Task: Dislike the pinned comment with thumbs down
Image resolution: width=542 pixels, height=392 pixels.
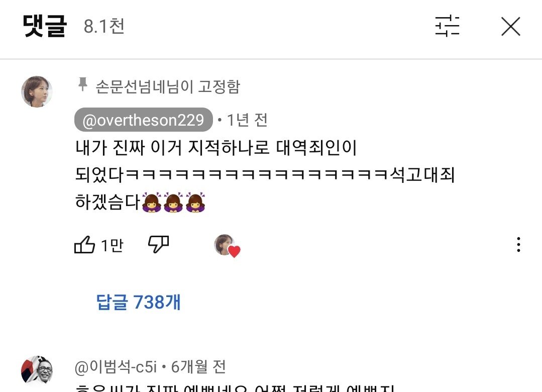Action: 158,244
